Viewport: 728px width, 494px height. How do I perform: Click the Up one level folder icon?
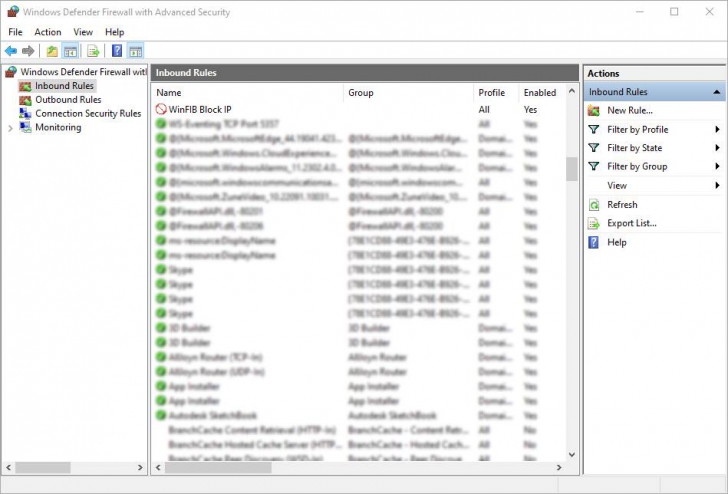tap(52, 51)
